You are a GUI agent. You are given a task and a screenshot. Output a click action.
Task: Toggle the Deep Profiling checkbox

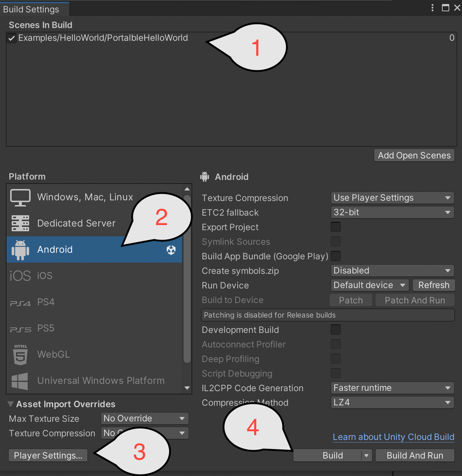pos(336,359)
